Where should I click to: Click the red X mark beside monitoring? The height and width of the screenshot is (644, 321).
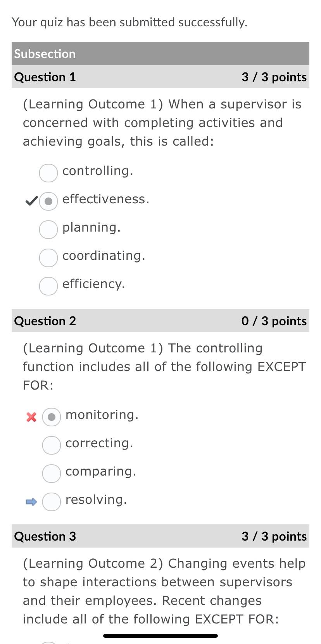(x=31, y=417)
